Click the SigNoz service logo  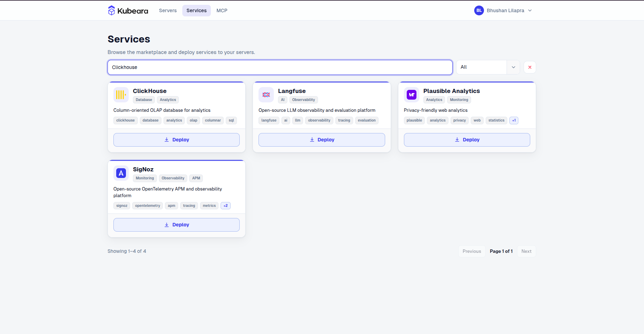tap(121, 173)
